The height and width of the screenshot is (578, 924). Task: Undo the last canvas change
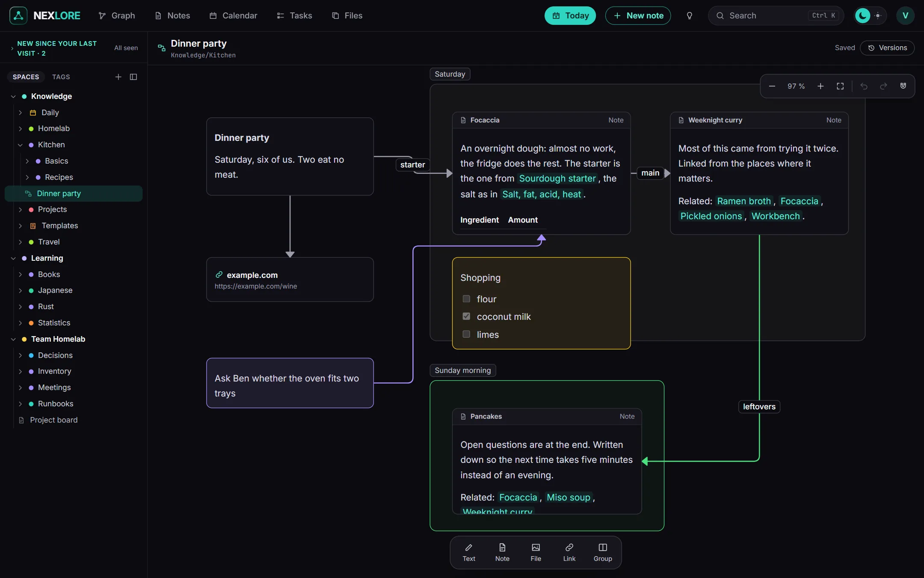(x=864, y=86)
